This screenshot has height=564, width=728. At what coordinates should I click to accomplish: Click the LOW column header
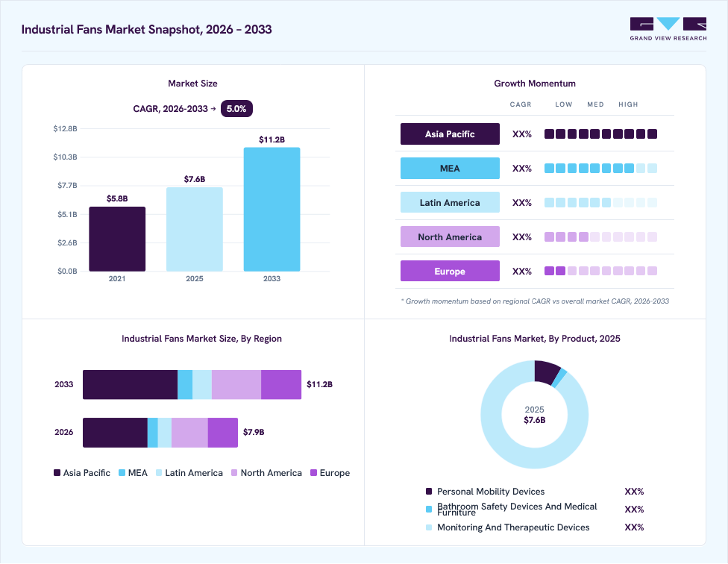tap(564, 104)
